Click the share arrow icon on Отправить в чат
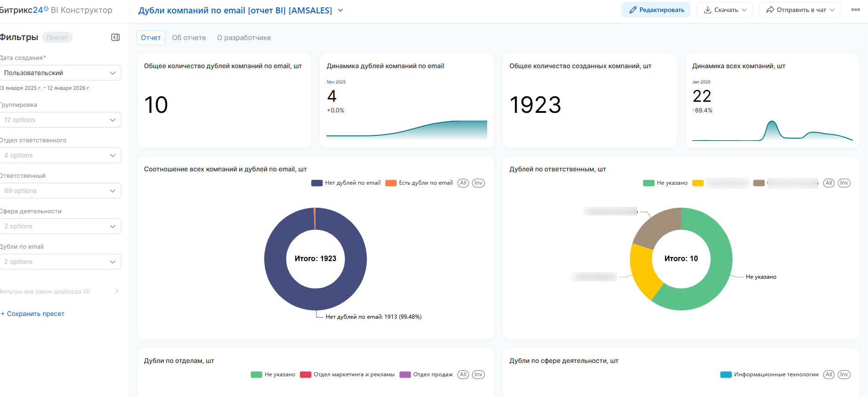This screenshot has height=397, width=868. point(770,10)
